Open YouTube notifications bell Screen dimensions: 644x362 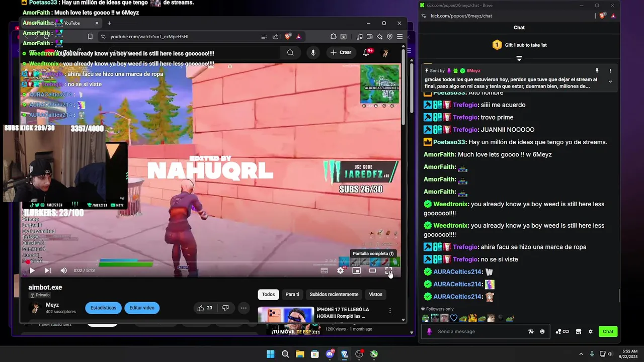pos(366,52)
